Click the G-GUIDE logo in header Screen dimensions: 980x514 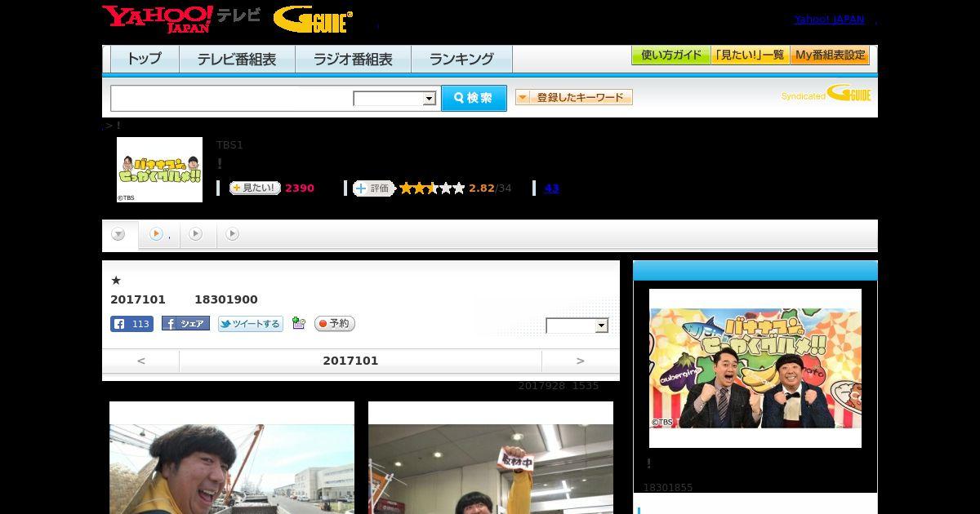(313, 20)
